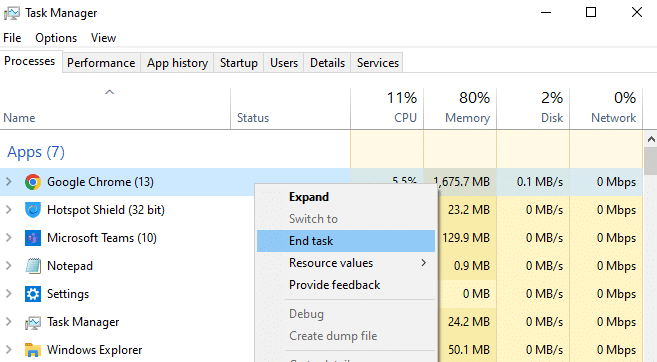
Task: Open the Resource values submenu arrow
Action: [424, 263]
